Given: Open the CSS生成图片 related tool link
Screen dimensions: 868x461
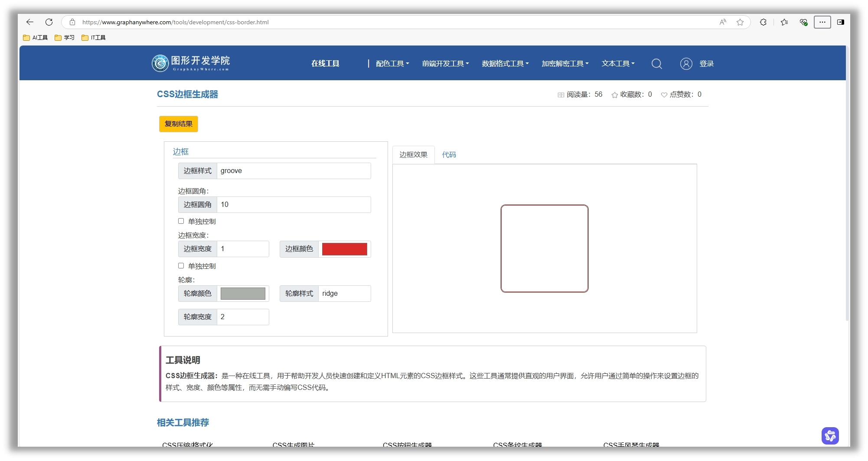Looking at the screenshot, I should [294, 444].
